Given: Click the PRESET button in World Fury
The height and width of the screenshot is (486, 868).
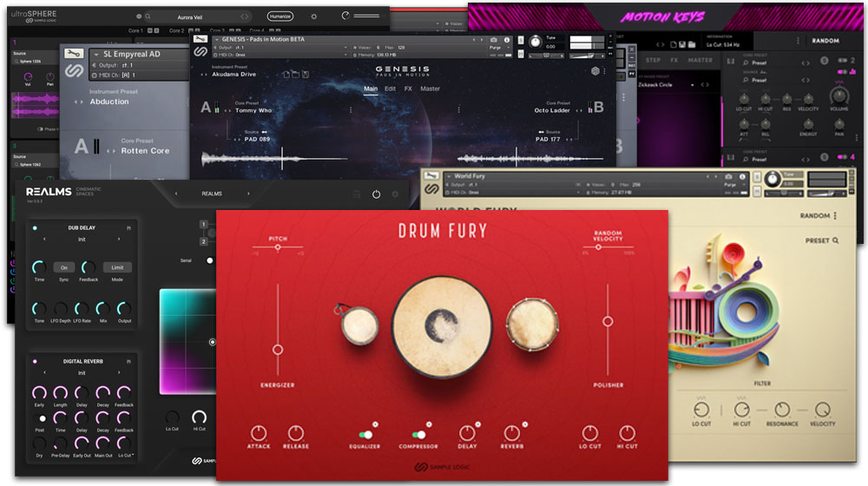Looking at the screenshot, I should tap(817, 240).
